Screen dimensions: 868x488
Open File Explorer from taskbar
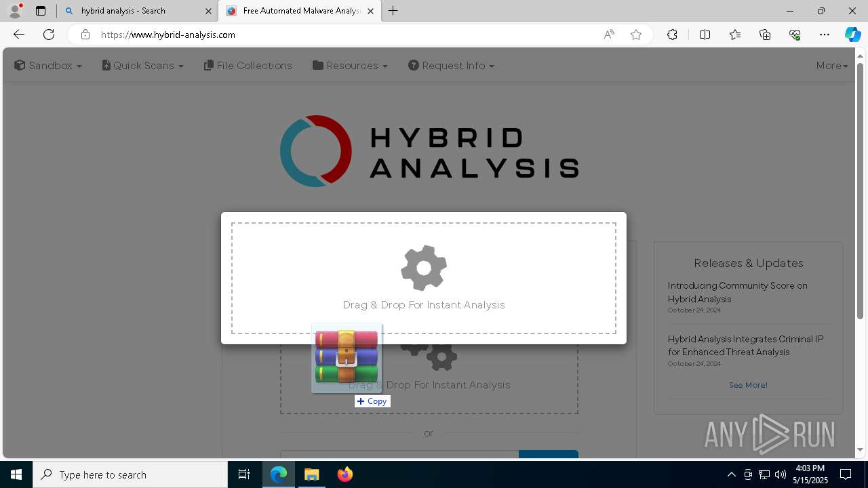tap(312, 474)
